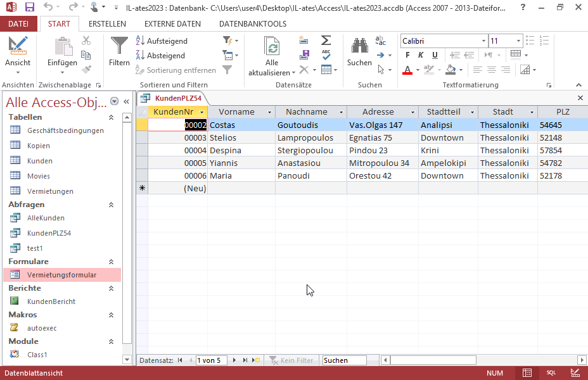Image resolution: width=588 pixels, height=380 pixels.
Task: Open the font size dropdown
Action: [x=518, y=41]
